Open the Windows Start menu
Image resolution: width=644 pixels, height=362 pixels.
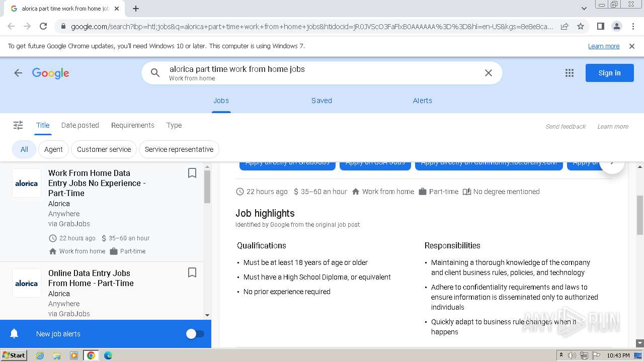pyautogui.click(x=14, y=355)
